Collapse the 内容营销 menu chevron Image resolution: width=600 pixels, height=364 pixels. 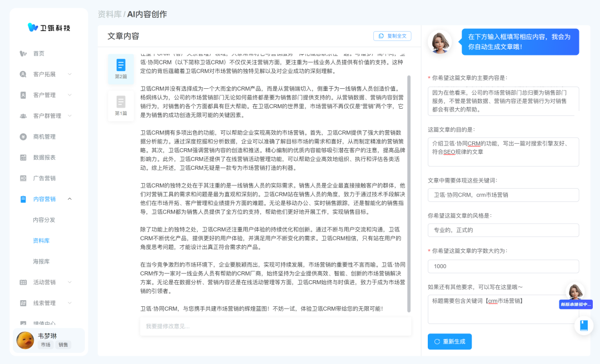click(69, 199)
